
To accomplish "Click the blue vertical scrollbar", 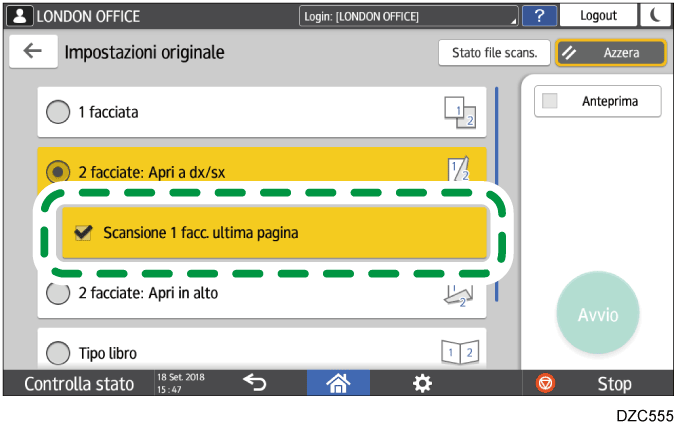I will pyautogui.click(x=497, y=190).
